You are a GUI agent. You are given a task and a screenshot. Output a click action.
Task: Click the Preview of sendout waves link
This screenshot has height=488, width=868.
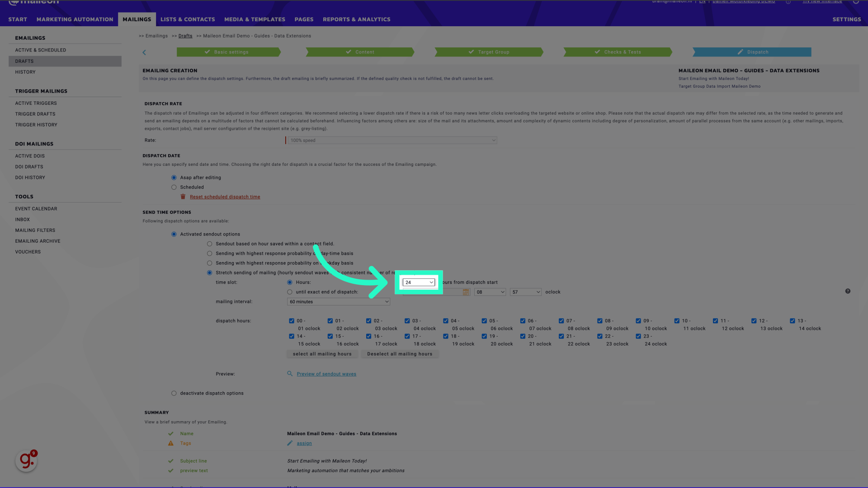(327, 374)
